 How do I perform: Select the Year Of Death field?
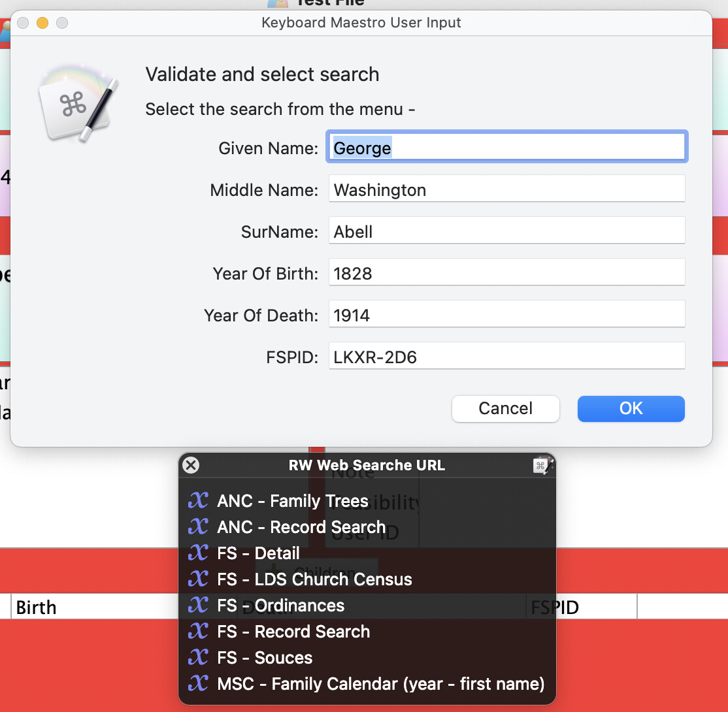507,314
